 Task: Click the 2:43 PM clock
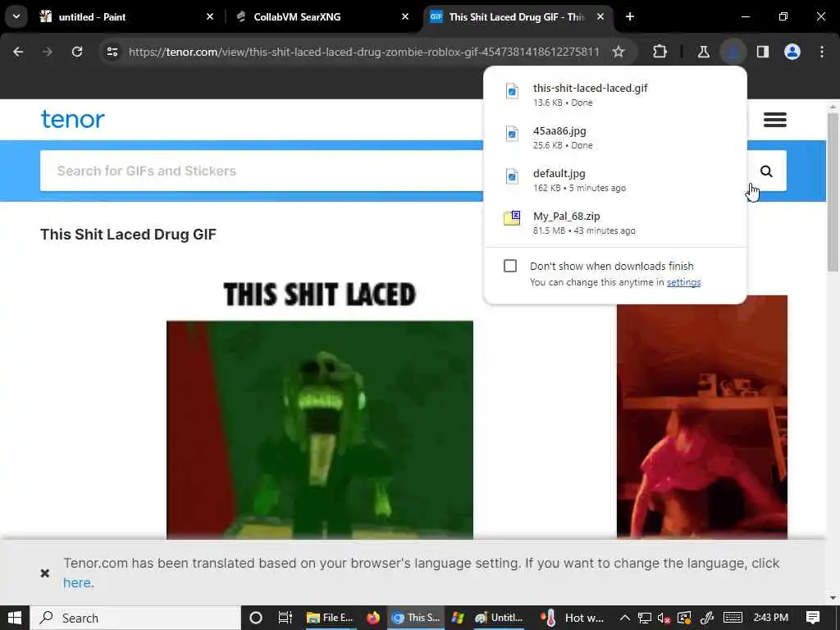[770, 618]
